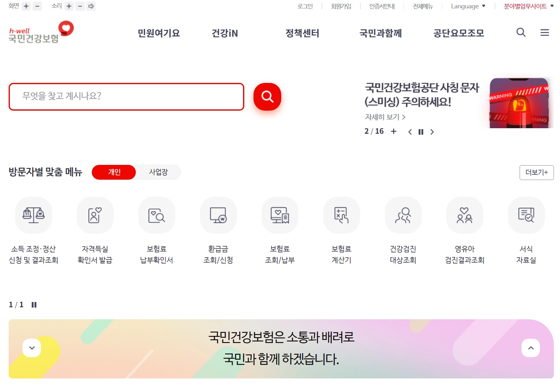Open 영유아 검진결과조회 icon
560x392 pixels.
coord(465,215)
